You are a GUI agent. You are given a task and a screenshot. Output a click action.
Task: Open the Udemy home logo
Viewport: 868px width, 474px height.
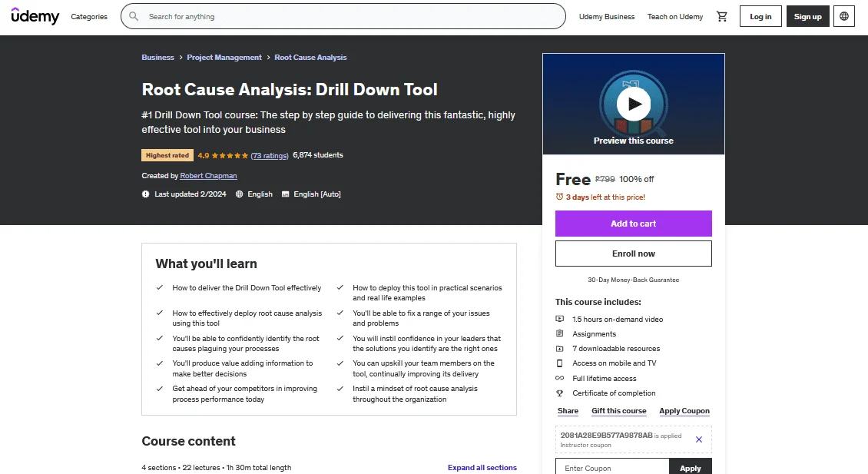[35, 16]
